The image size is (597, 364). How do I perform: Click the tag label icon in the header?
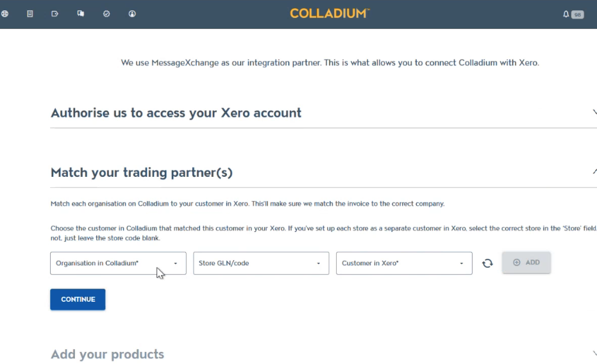55,13
